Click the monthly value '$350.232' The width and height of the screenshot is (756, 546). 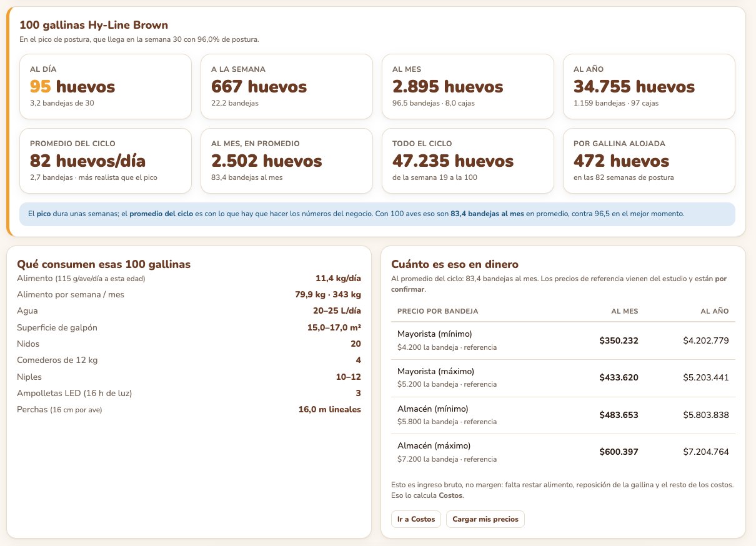click(619, 340)
